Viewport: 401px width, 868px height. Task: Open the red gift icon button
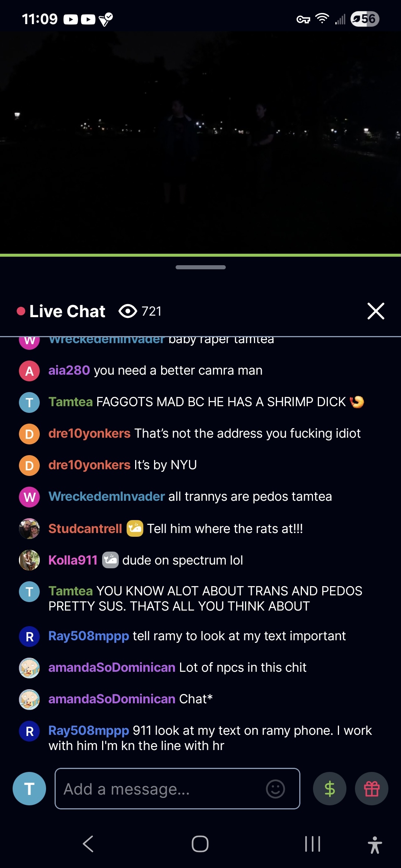coord(372,789)
